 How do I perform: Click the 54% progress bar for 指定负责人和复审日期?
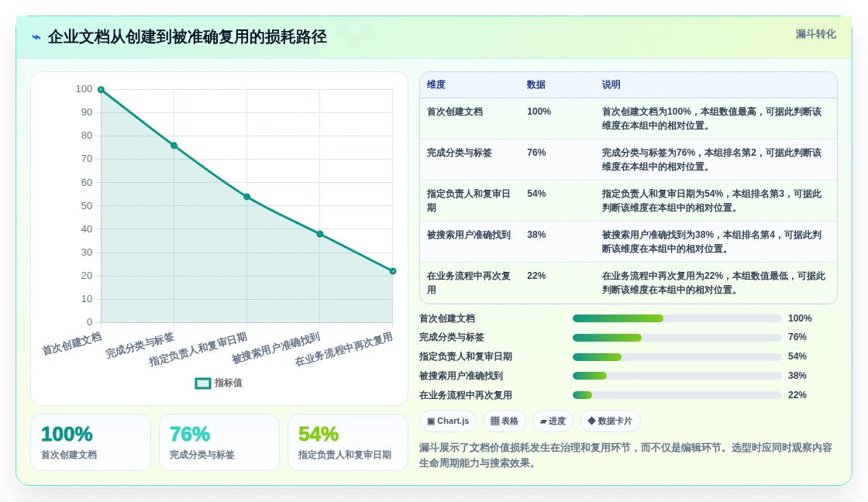point(677,357)
